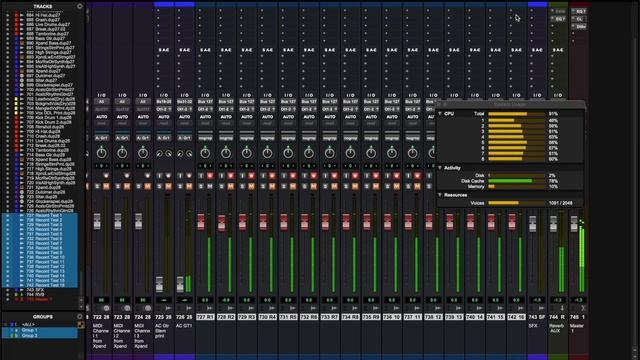Viewport: 640px width, 360px height.
Task: Click the track type icon below track 743 SF fader
Action: click(542, 308)
